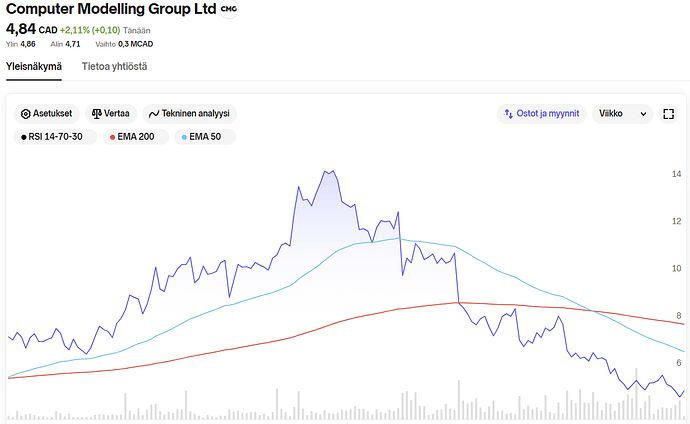Screen dimensions: 690x424
Task: Click the red EMA 200 color dot
Action: 112,137
